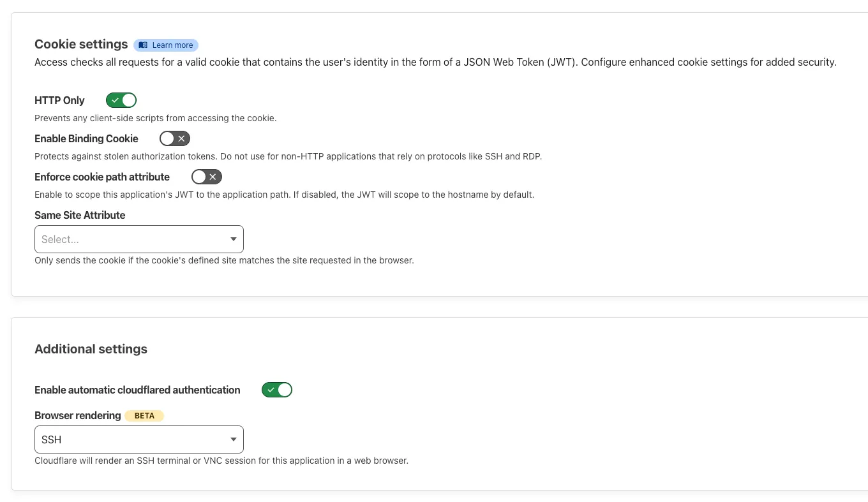The image size is (868, 502).
Task: Click the chevron on Browser rendering dropdown
Action: [234, 439]
